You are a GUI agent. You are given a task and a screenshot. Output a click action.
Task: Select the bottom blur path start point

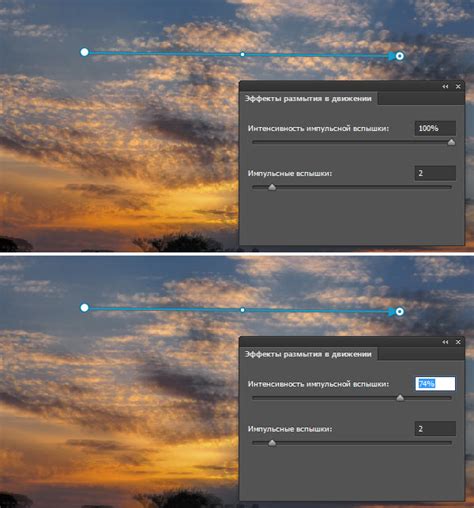click(84, 308)
